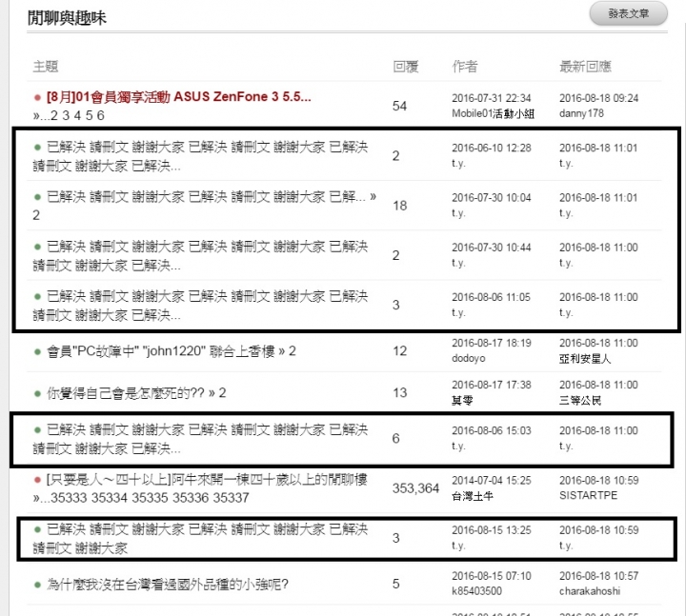Screen dimensions: 686x616
Task: Open the 已解決 thread posted 2016-07-30 10:44
Action: [x=200, y=256]
